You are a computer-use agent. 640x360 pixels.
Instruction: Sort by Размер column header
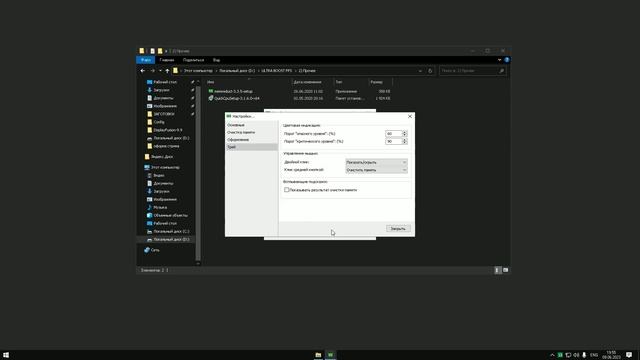tap(376, 82)
